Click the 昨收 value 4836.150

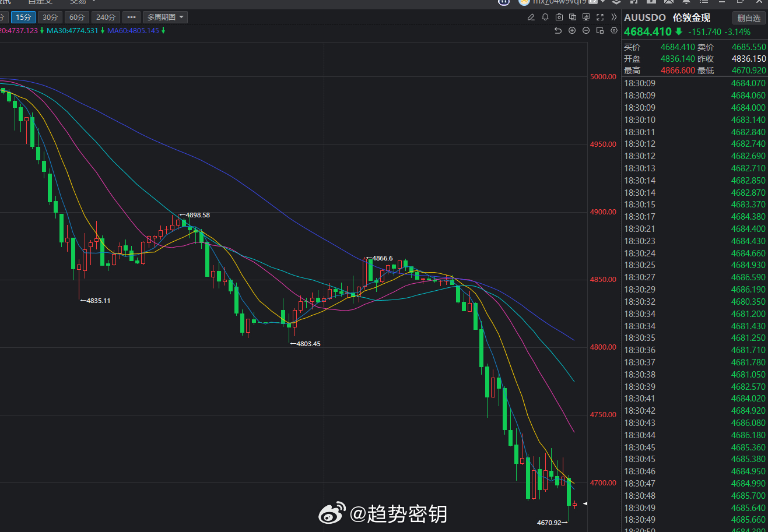(x=749, y=59)
